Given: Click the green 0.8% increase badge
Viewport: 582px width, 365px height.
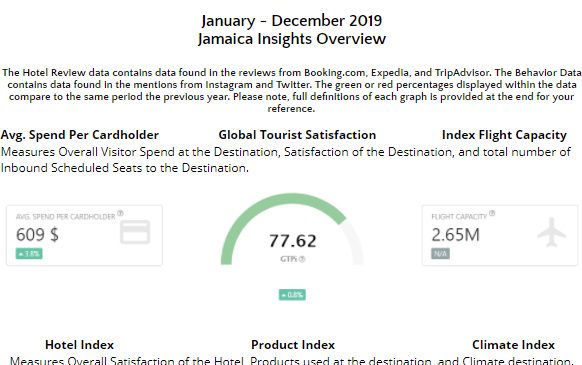Looking at the screenshot, I should click(292, 295).
